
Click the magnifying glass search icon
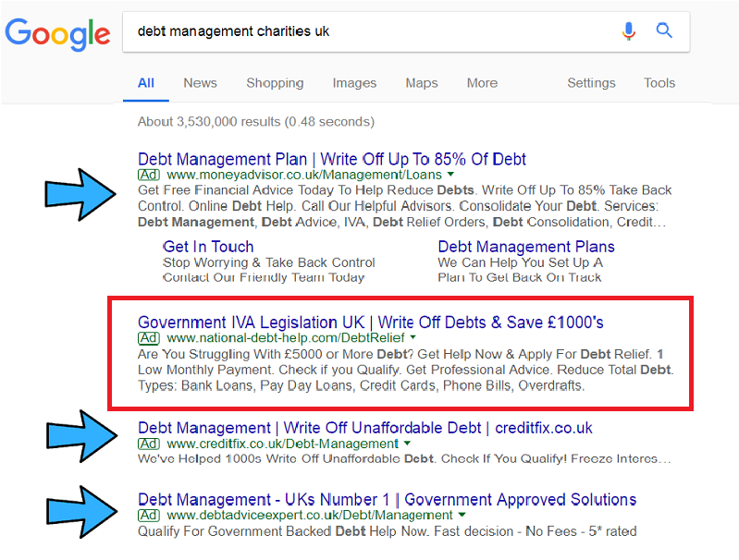(x=664, y=30)
